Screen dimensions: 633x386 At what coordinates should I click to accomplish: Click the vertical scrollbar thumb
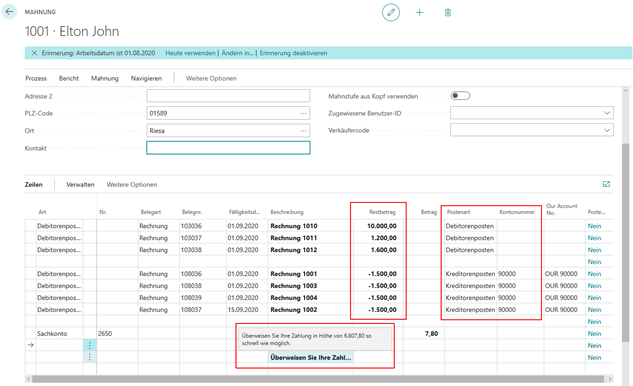coord(625,242)
